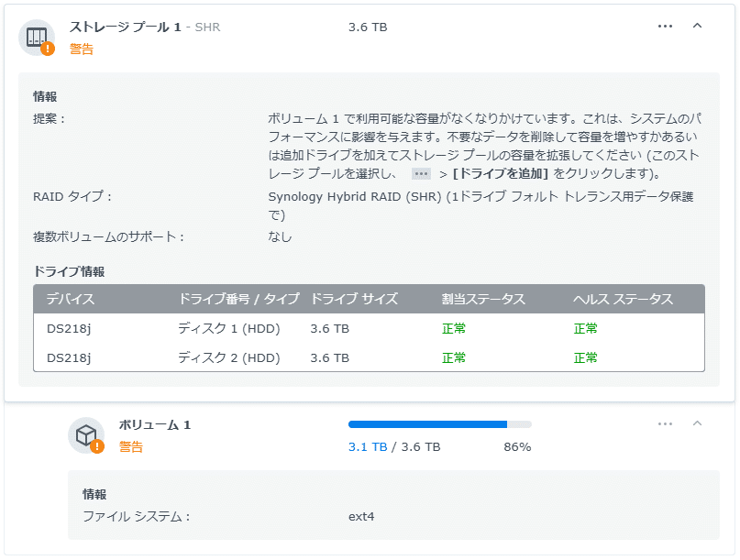Screen dimensions: 740x560
Task: Click the 警告 status under Storage Pool 1
Action: (82, 49)
